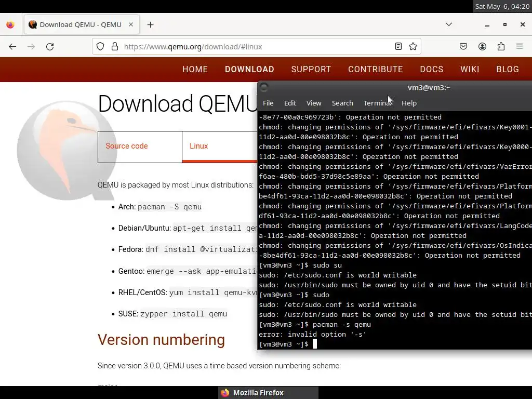The image size is (532, 399).
Task: Click the '[vm3@vm3 ~]$ sudo su' terminal line
Action: pyautogui.click(x=300, y=265)
